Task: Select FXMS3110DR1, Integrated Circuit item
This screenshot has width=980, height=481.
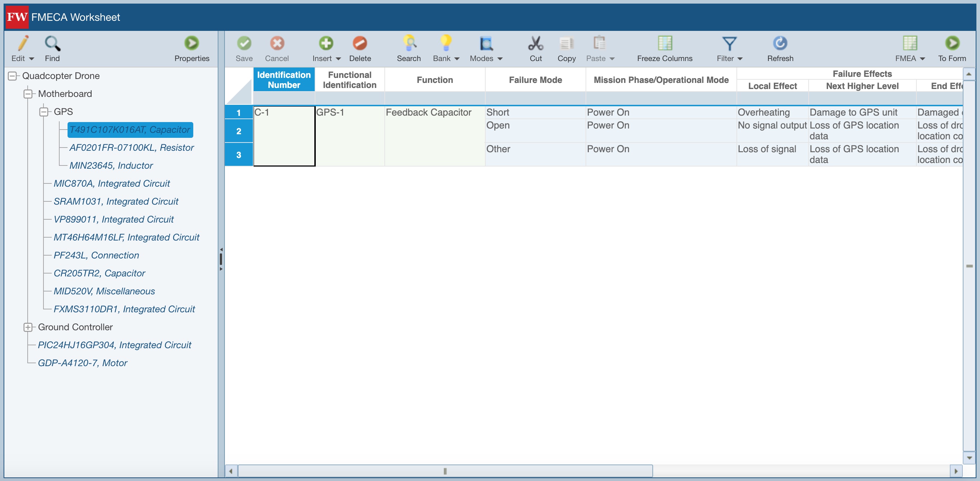Action: (x=124, y=309)
